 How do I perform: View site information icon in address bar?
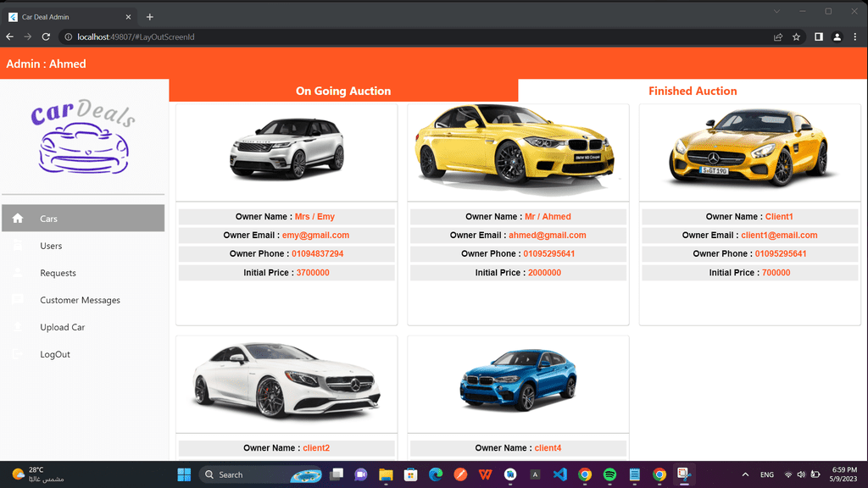(69, 36)
